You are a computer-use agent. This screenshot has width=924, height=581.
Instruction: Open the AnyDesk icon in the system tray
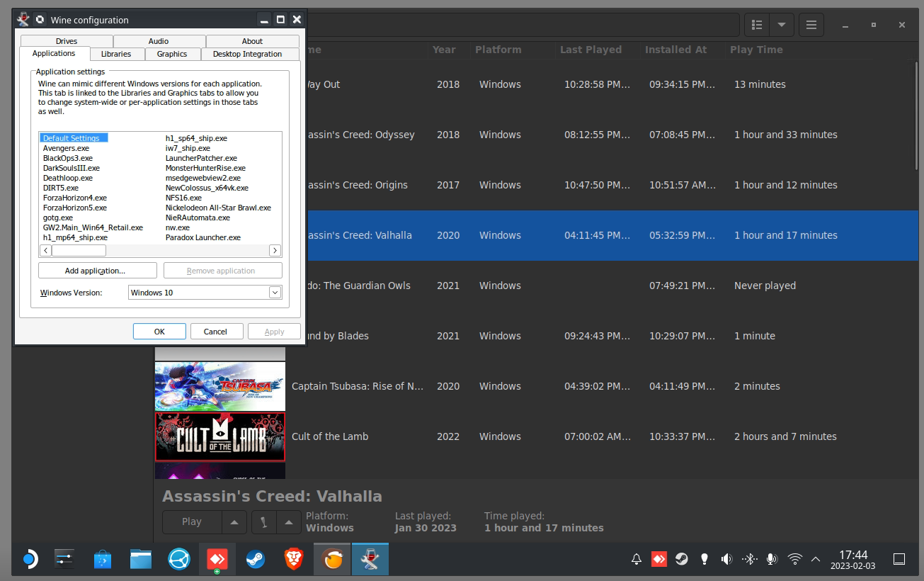click(x=659, y=559)
